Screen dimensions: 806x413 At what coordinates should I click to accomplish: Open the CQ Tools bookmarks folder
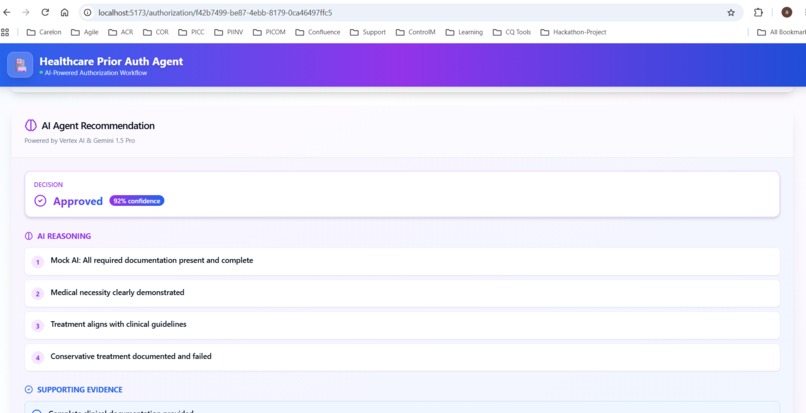(511, 32)
